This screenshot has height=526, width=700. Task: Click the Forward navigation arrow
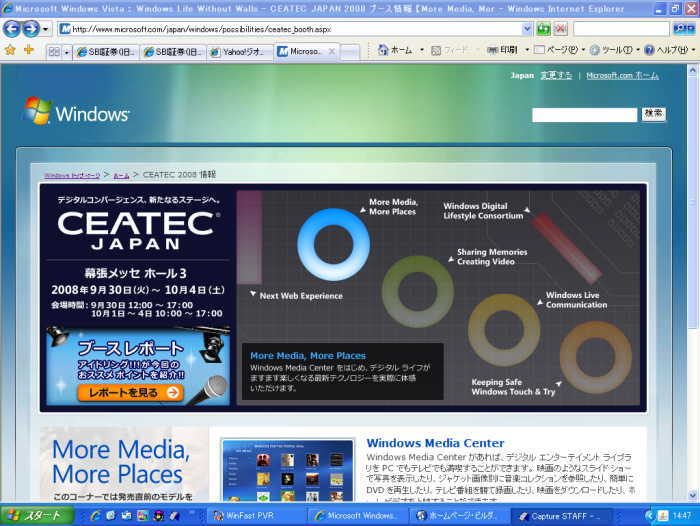click(x=31, y=29)
